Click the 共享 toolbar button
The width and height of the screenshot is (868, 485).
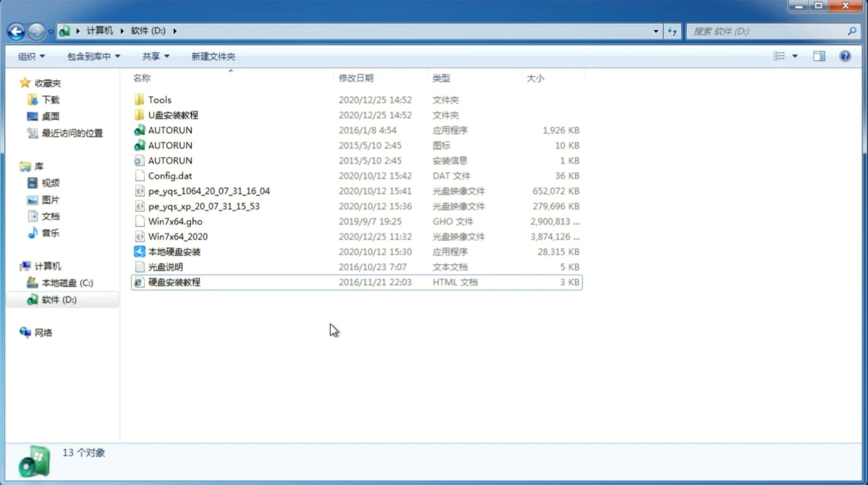tap(153, 56)
